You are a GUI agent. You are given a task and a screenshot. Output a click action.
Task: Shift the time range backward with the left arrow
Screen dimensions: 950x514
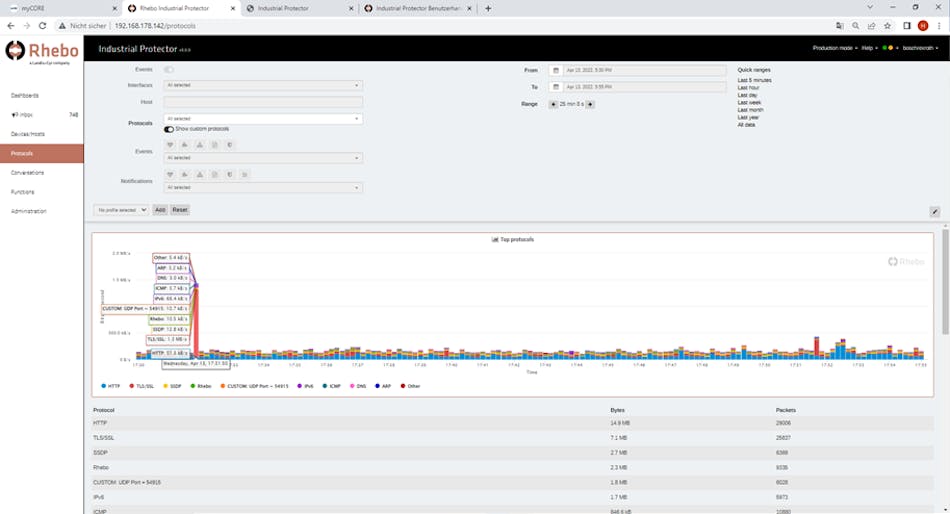(553, 104)
